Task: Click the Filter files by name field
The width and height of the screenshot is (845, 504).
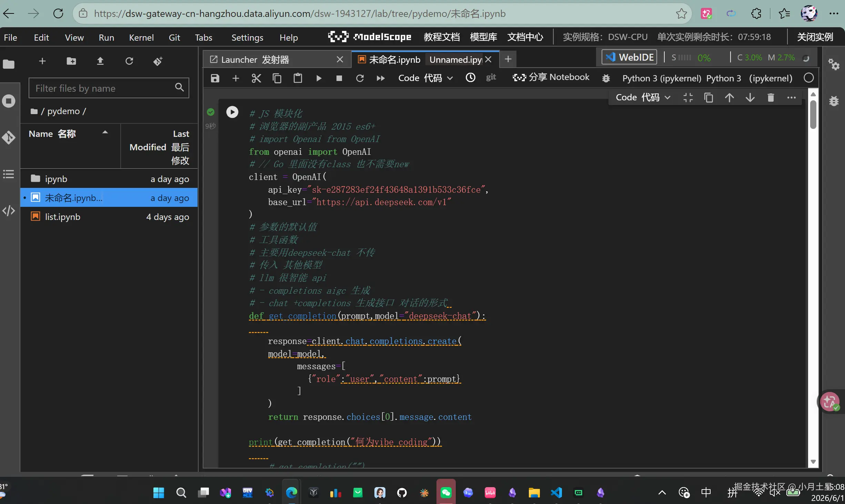Action: [109, 88]
